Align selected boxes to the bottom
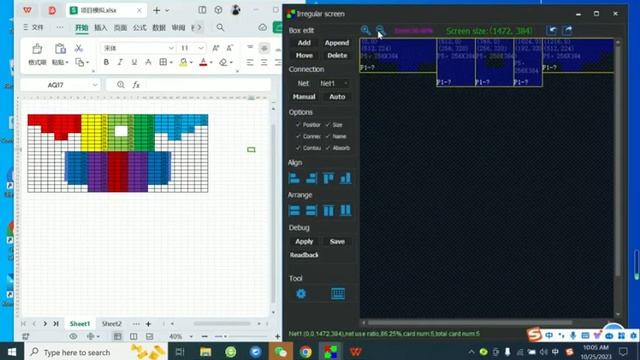Viewport: 640px width, 360px height. (345, 178)
